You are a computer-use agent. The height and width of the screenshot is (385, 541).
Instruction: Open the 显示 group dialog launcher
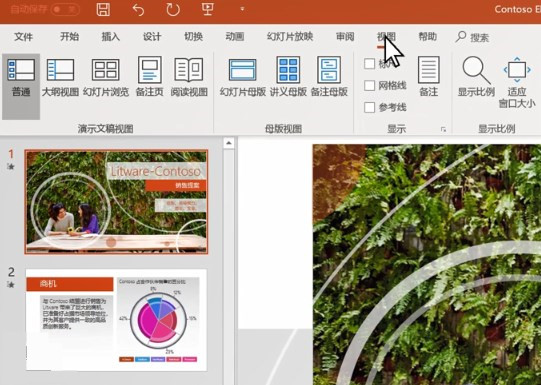(x=443, y=130)
